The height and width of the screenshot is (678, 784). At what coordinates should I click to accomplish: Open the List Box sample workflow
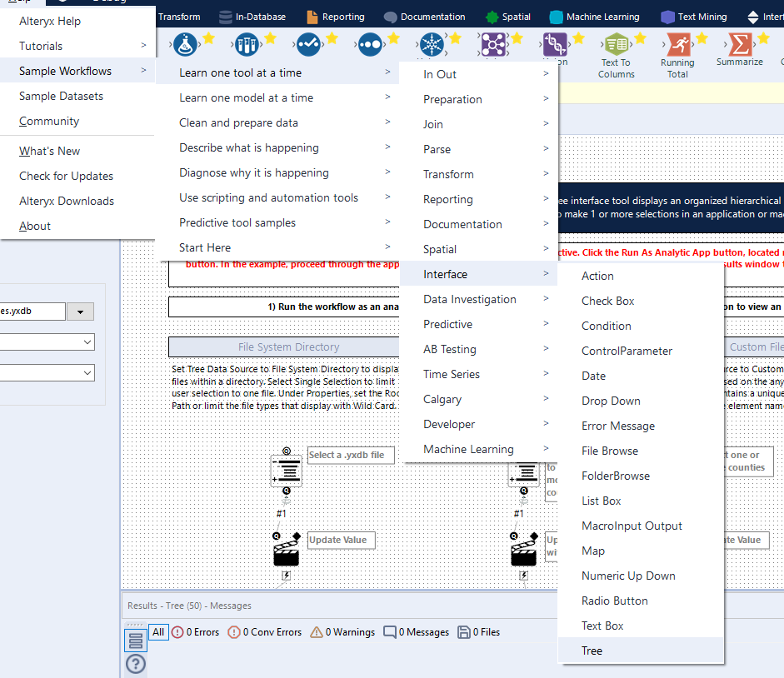(641, 501)
